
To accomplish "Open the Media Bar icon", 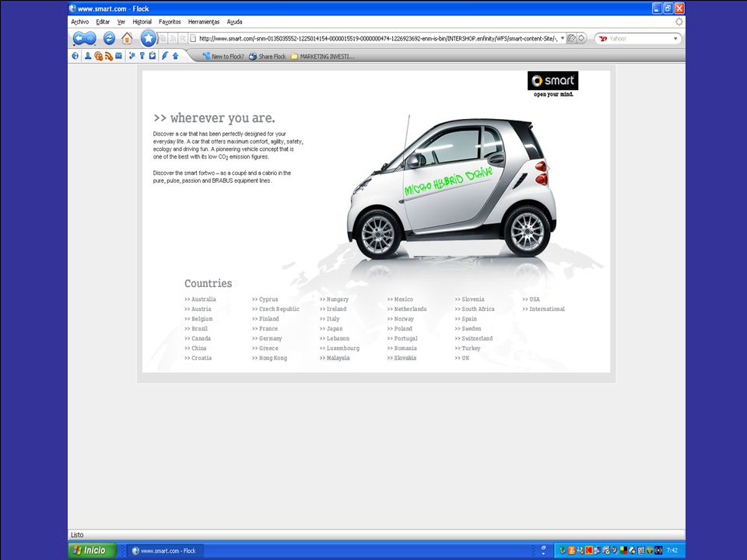I will pyautogui.click(x=98, y=56).
